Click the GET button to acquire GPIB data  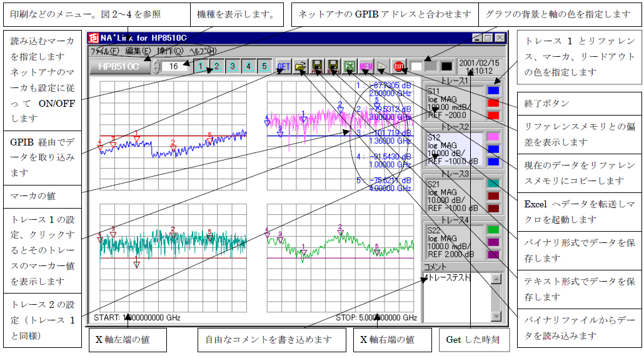[283, 66]
